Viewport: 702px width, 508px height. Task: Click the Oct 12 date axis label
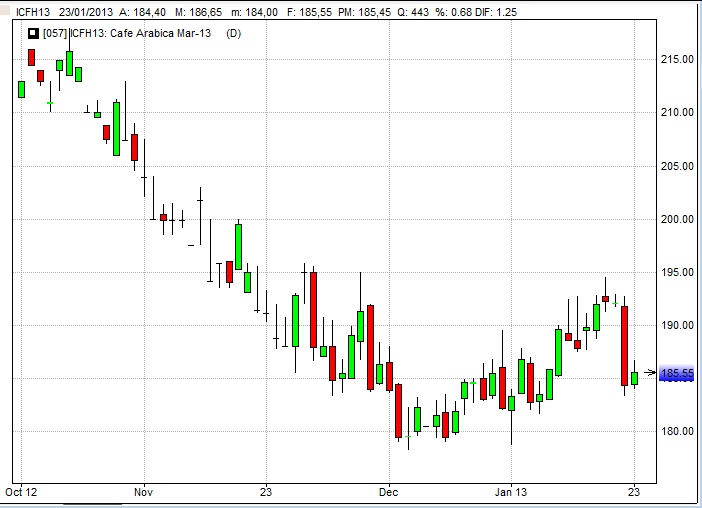[x=21, y=492]
